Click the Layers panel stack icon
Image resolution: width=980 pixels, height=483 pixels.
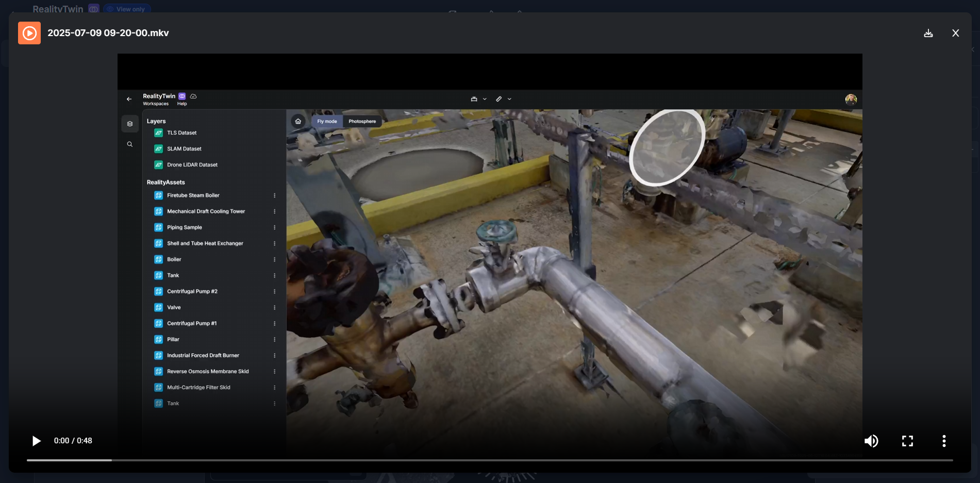130,124
